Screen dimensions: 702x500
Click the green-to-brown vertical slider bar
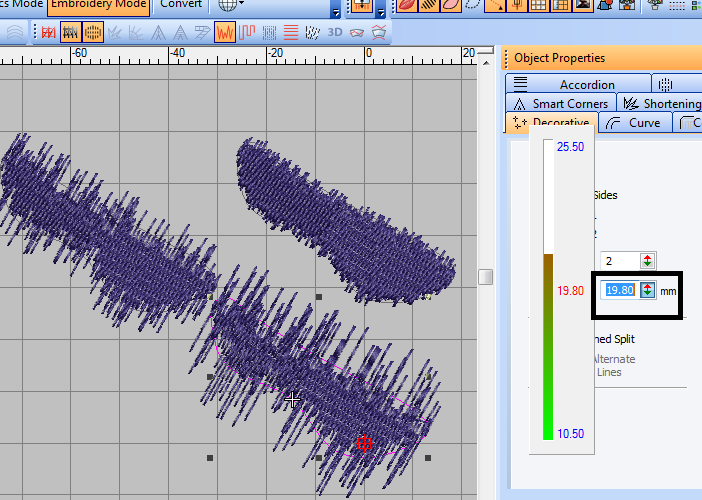tap(548, 346)
